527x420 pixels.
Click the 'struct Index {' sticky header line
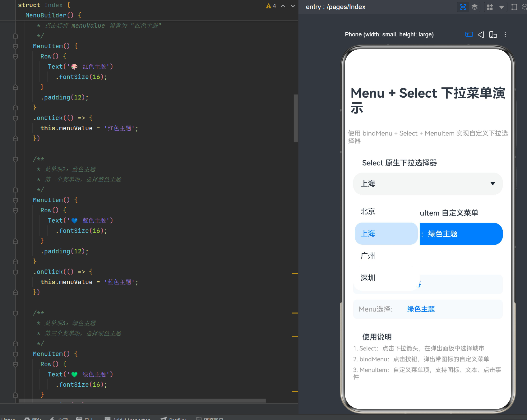coord(44,5)
